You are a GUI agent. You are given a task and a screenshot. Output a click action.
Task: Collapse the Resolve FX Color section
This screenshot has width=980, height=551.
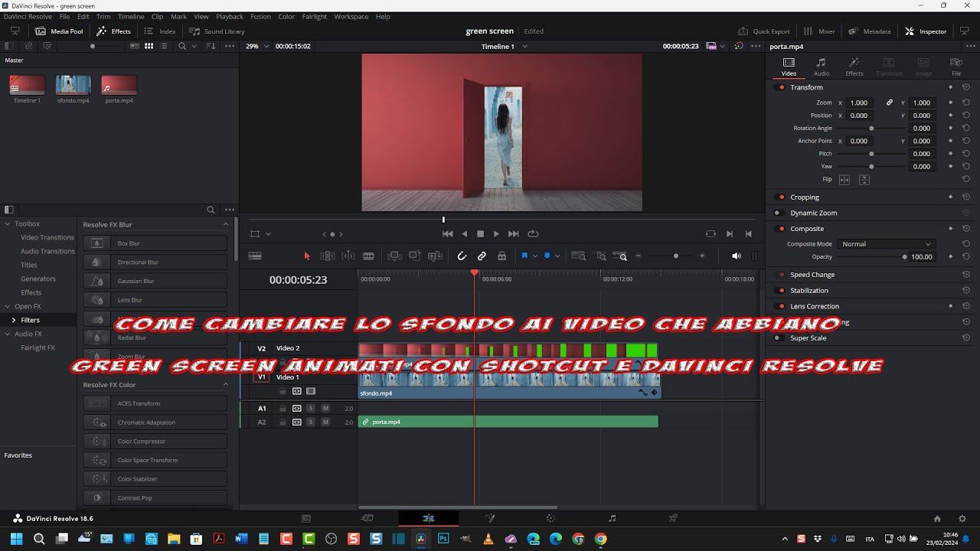[x=225, y=385]
